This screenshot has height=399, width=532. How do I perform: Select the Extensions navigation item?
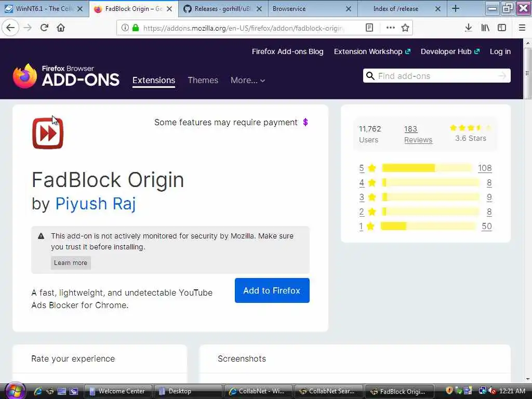click(154, 81)
